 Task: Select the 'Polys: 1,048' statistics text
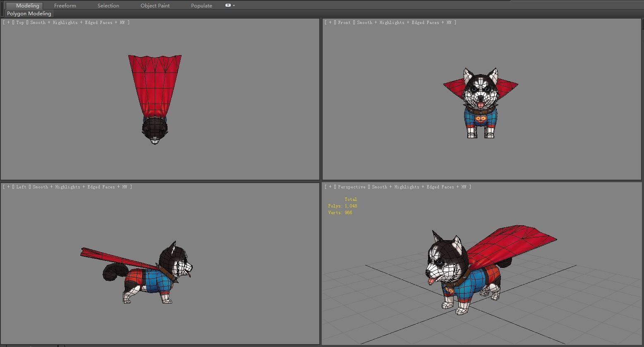pyautogui.click(x=342, y=206)
